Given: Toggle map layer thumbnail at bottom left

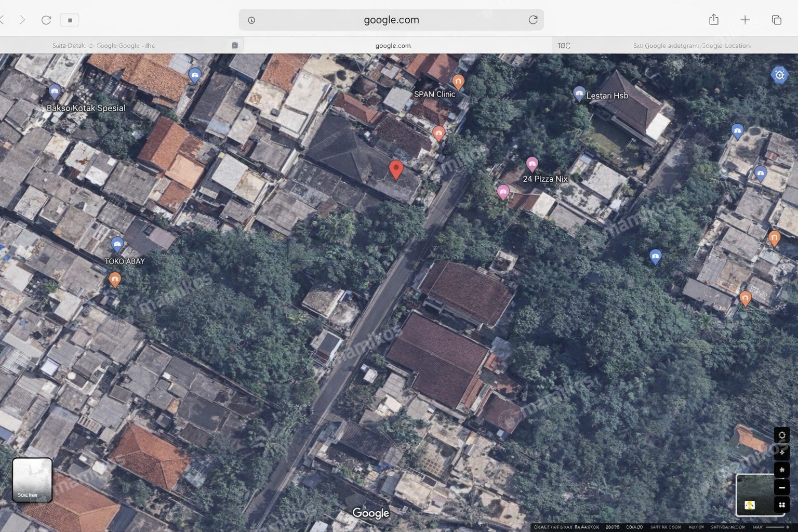Looking at the screenshot, I should 32,480.
